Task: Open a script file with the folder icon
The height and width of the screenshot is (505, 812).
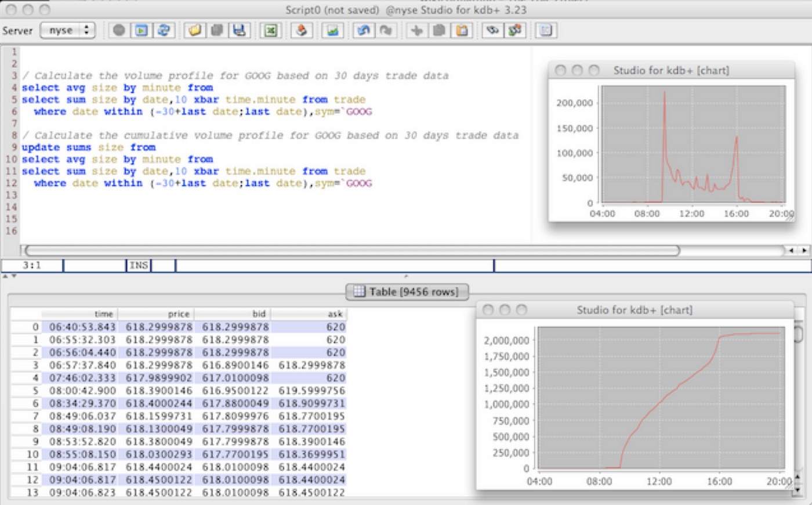Action: pyautogui.click(x=195, y=30)
